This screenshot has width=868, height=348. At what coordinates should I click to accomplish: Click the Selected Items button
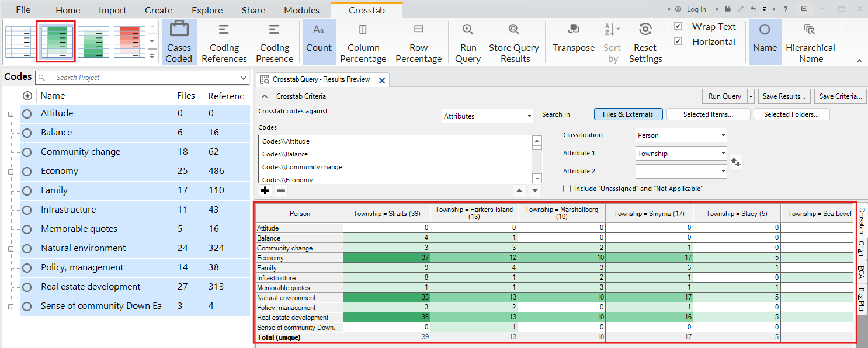pyautogui.click(x=708, y=114)
